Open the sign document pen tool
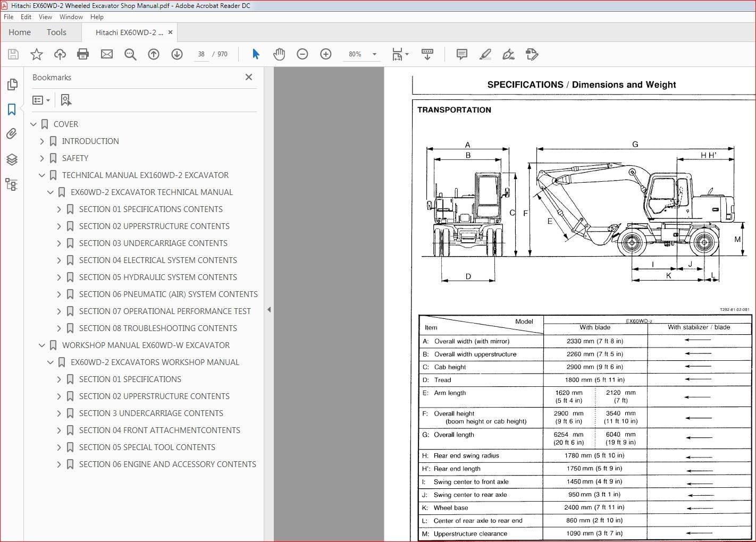 508,54
